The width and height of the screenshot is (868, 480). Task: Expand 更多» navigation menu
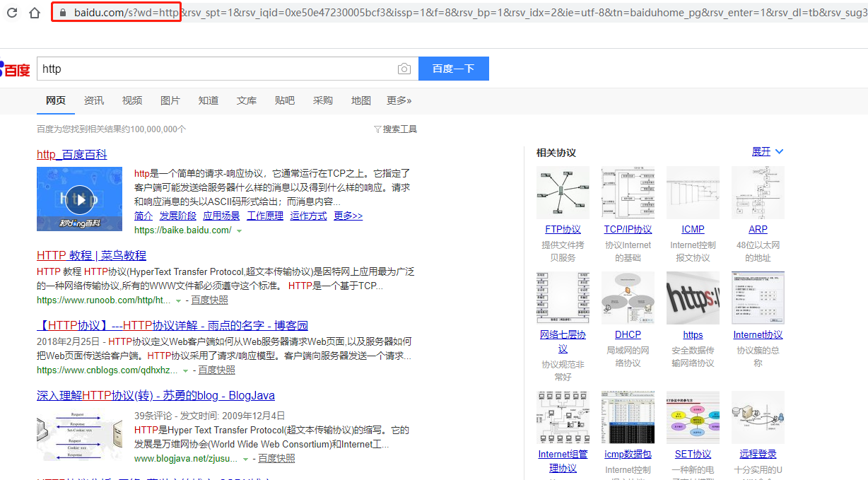tap(399, 100)
